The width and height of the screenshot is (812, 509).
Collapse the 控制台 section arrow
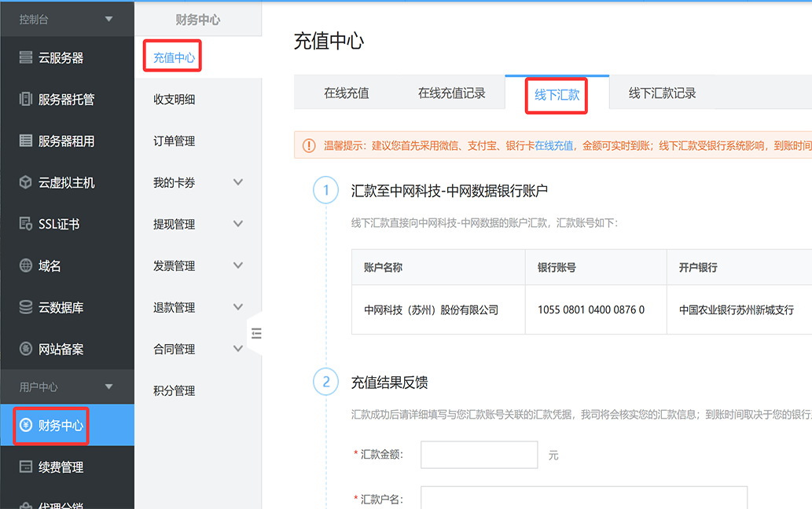(108, 19)
